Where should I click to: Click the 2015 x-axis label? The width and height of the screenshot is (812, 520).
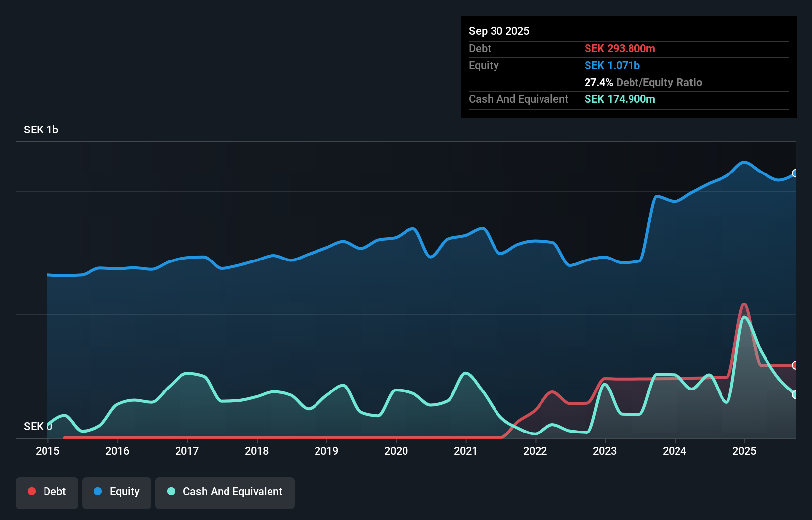coord(47,451)
